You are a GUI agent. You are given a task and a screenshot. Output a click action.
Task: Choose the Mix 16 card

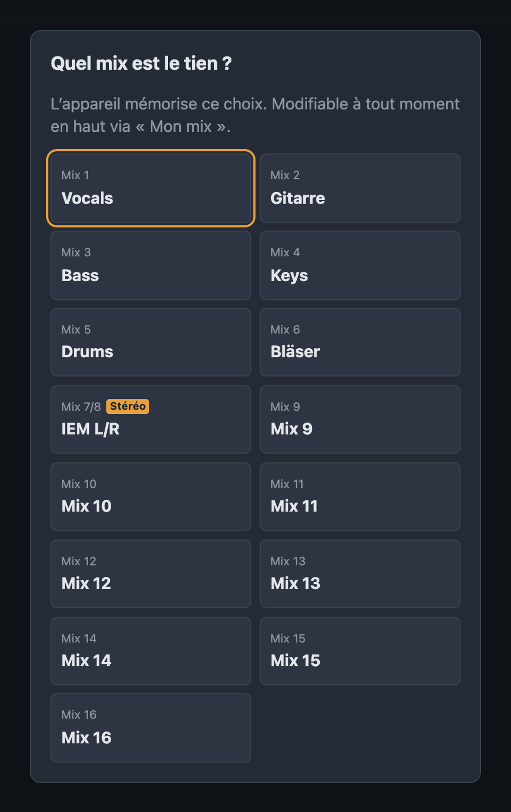[151, 728]
